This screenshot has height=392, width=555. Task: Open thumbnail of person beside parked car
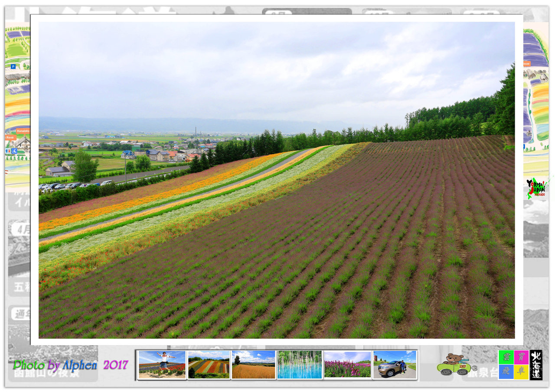395,365
